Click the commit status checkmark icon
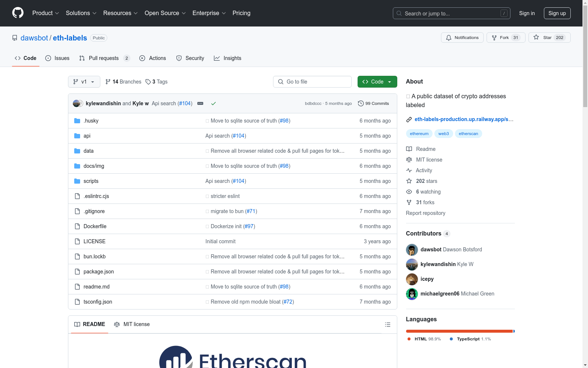 pyautogui.click(x=214, y=103)
